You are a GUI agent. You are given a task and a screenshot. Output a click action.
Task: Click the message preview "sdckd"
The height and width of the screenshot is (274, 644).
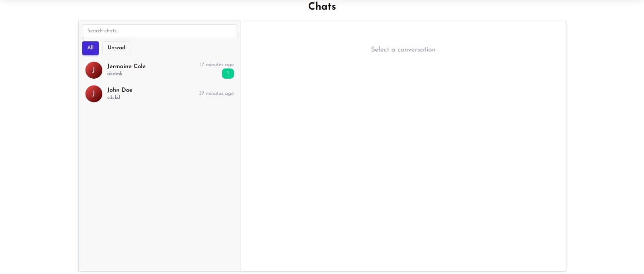114,97
